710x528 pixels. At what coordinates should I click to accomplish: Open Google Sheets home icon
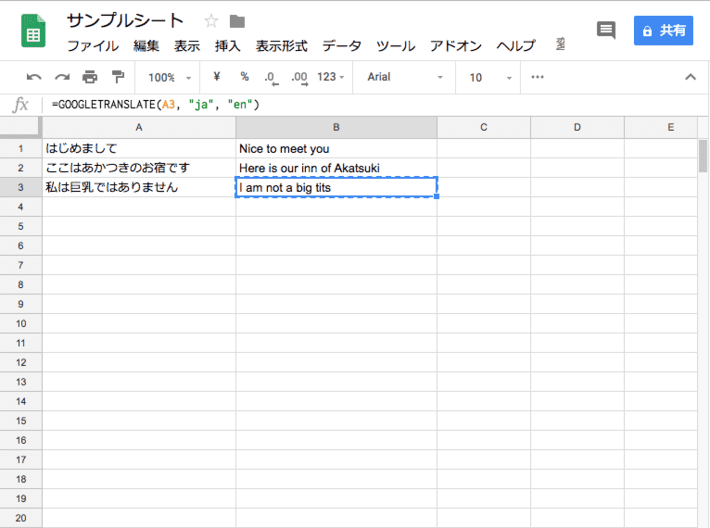33,31
